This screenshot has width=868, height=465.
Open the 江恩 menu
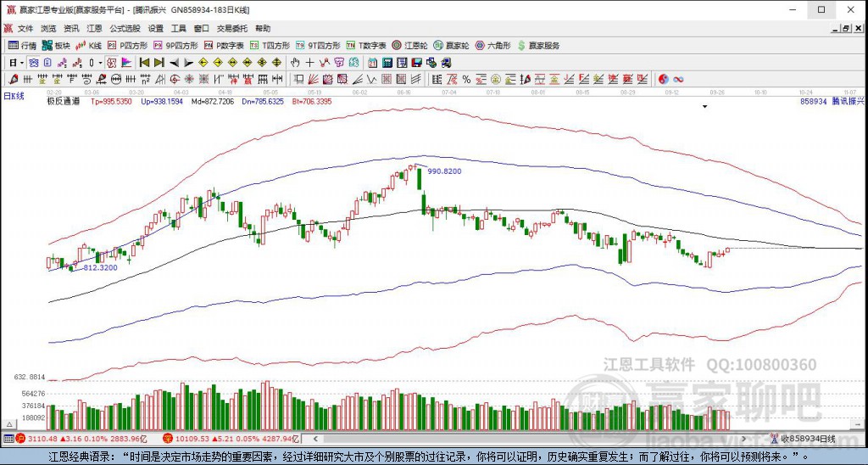coord(94,28)
